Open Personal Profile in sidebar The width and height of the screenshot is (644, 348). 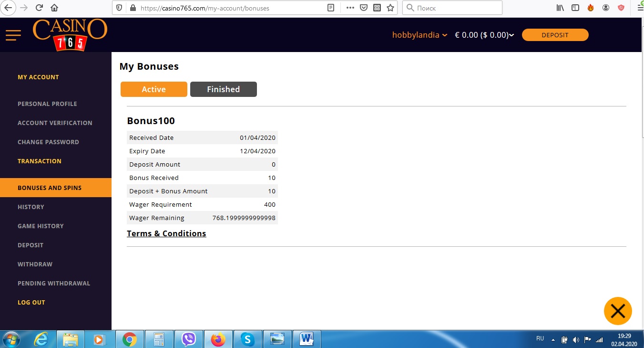pyautogui.click(x=47, y=104)
